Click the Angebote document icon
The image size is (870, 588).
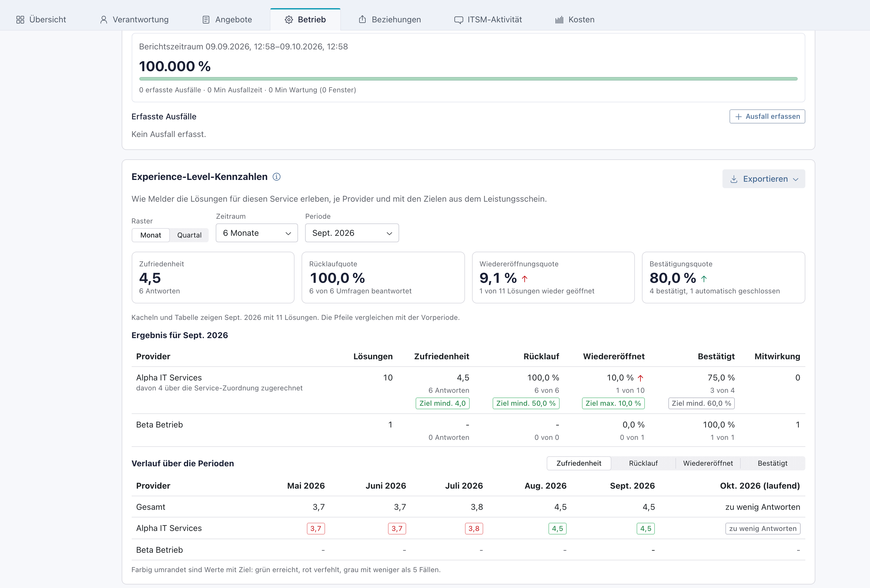pyautogui.click(x=206, y=19)
